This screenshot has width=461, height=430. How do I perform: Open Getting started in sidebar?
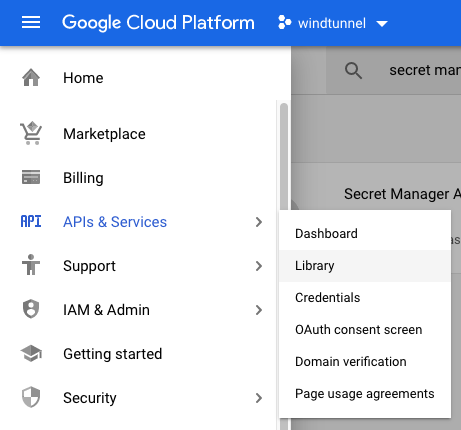click(113, 354)
